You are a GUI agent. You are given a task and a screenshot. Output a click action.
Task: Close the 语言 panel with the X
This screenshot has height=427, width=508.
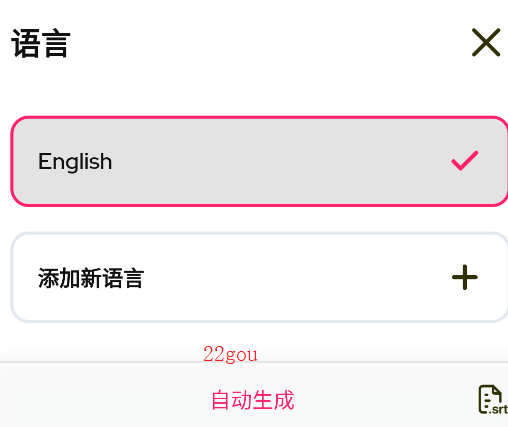[x=486, y=42]
